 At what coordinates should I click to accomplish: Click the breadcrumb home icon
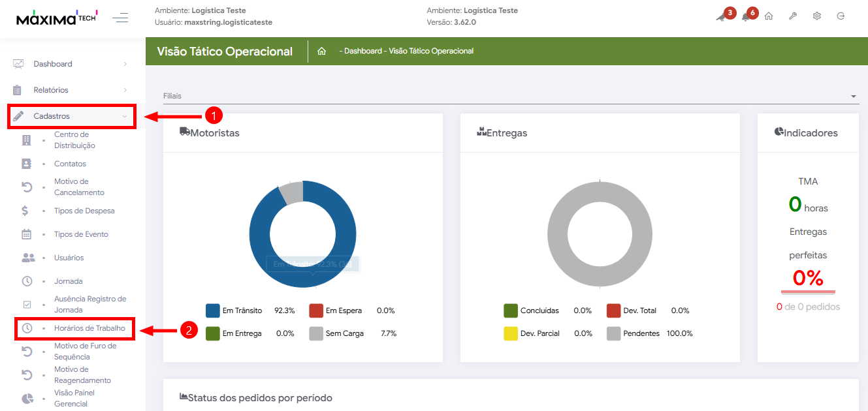(321, 51)
